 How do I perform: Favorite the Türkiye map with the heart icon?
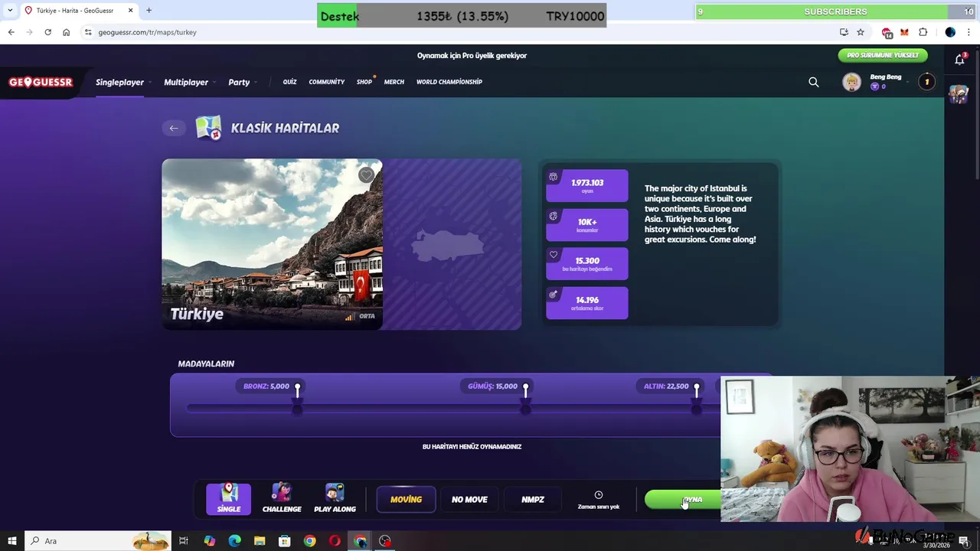click(x=366, y=175)
